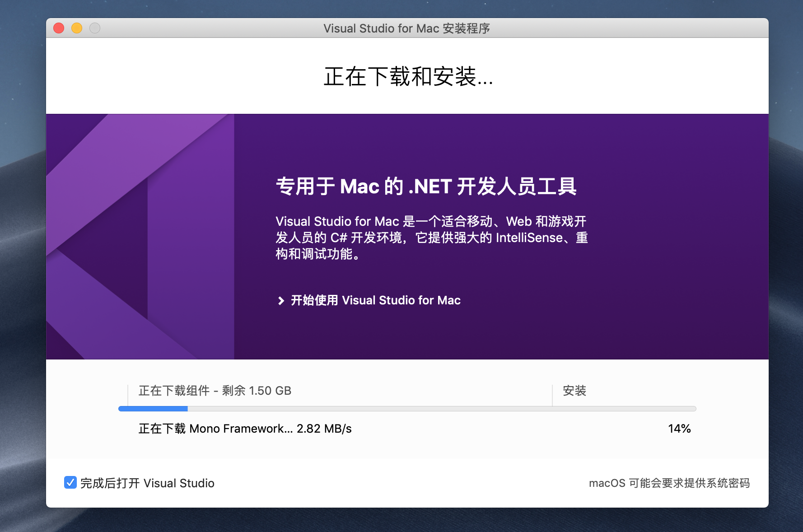Open 开始使用 Visual Studio for Mac link

coord(375,300)
